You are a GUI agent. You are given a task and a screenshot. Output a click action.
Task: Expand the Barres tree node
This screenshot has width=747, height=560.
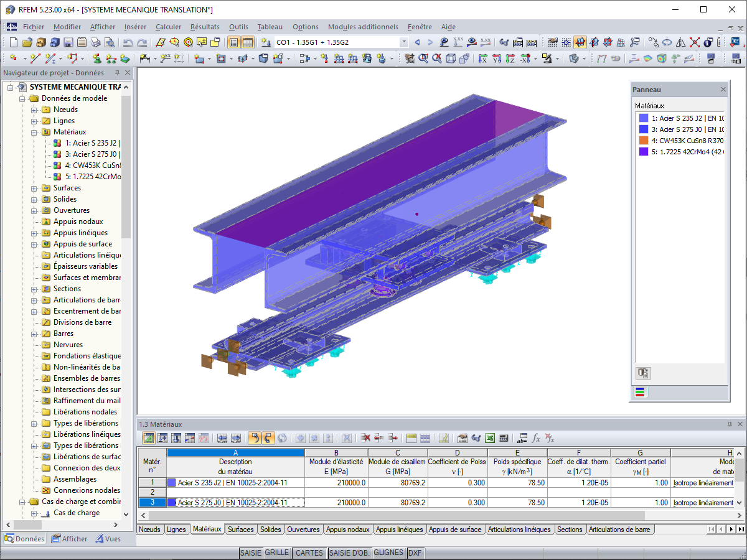[x=34, y=334]
